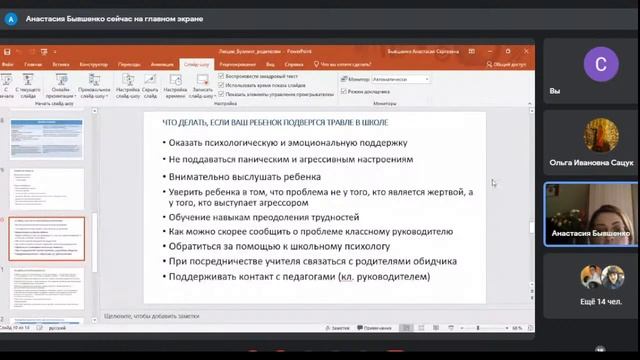
Task: Select the highlighted current slide thumbnail
Action: 47,239
